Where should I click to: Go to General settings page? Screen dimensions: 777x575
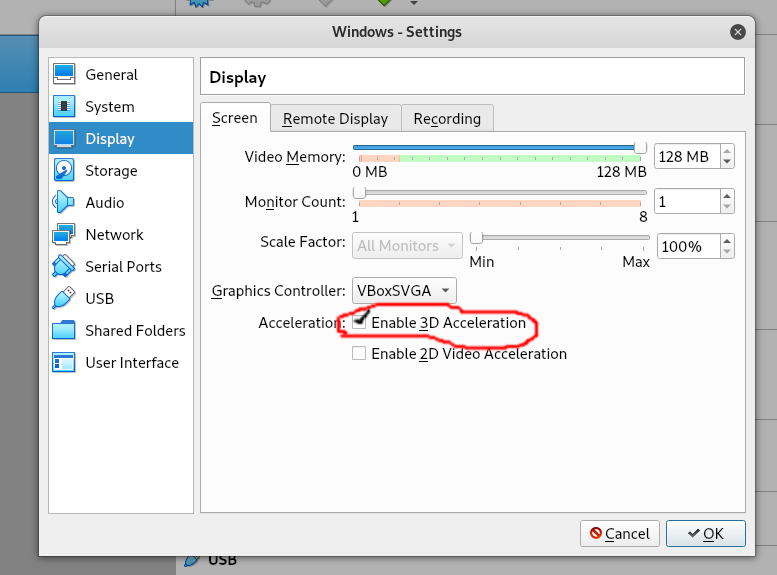121,74
